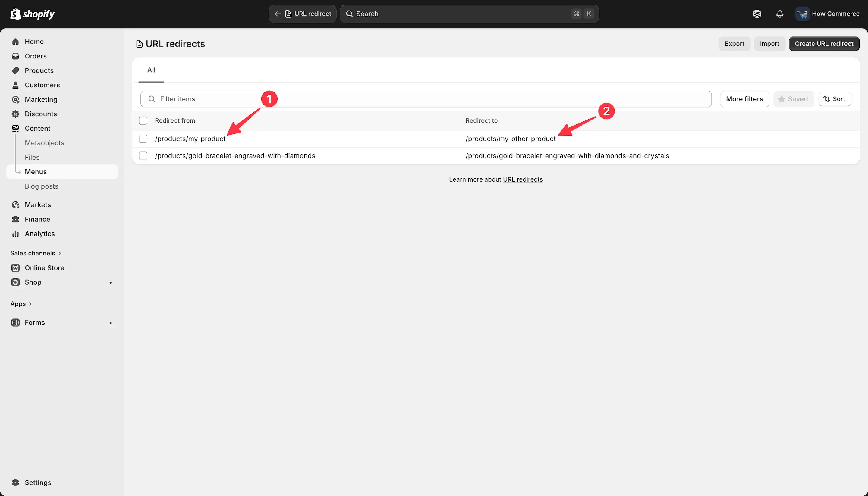Click into the Filter items field
868x496 pixels.
pyautogui.click(x=426, y=99)
